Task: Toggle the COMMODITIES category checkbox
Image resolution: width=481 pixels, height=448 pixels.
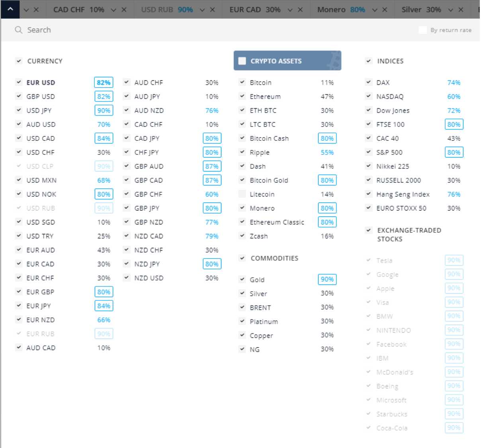Action: click(242, 258)
